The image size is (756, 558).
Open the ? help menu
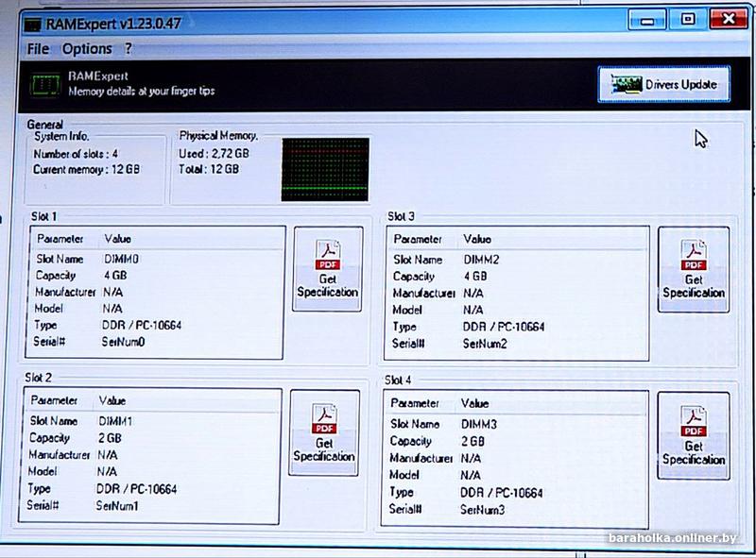coord(129,49)
